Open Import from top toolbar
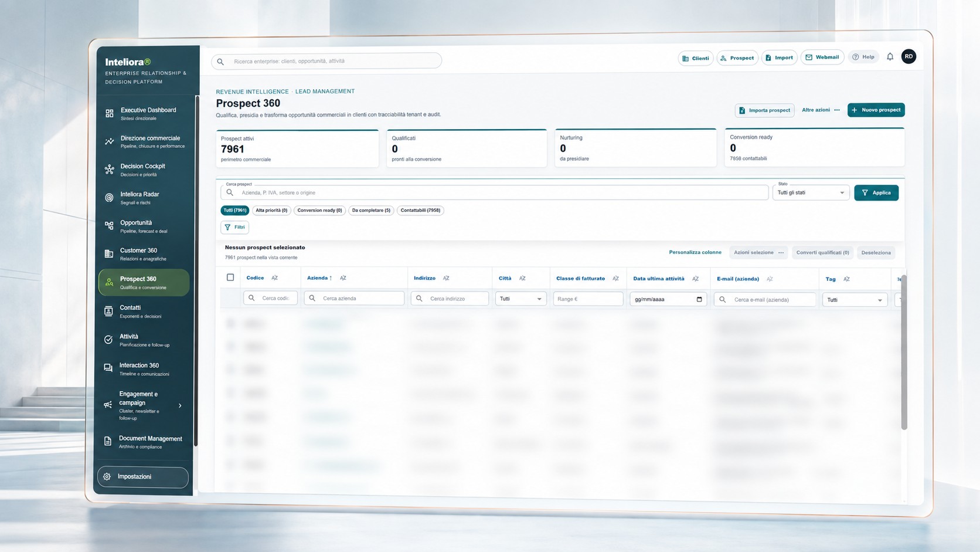The width and height of the screenshot is (980, 552). pos(779,57)
